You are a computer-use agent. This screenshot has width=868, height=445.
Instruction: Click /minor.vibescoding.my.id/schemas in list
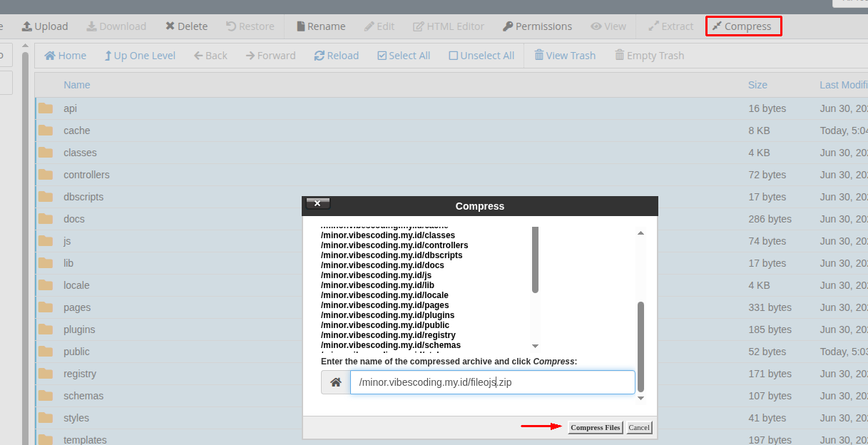pyautogui.click(x=391, y=345)
